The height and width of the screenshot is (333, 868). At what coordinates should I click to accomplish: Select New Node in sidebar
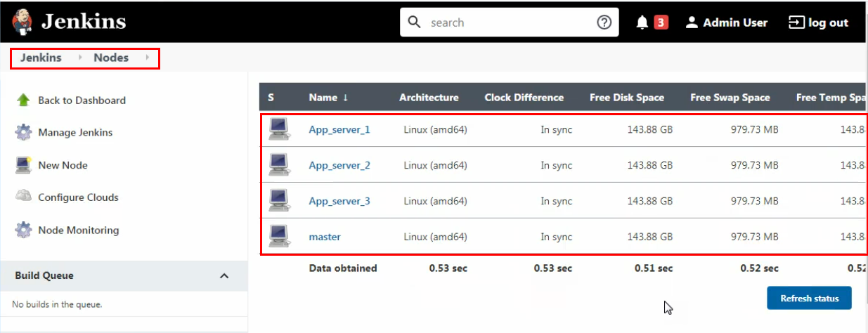click(x=63, y=165)
